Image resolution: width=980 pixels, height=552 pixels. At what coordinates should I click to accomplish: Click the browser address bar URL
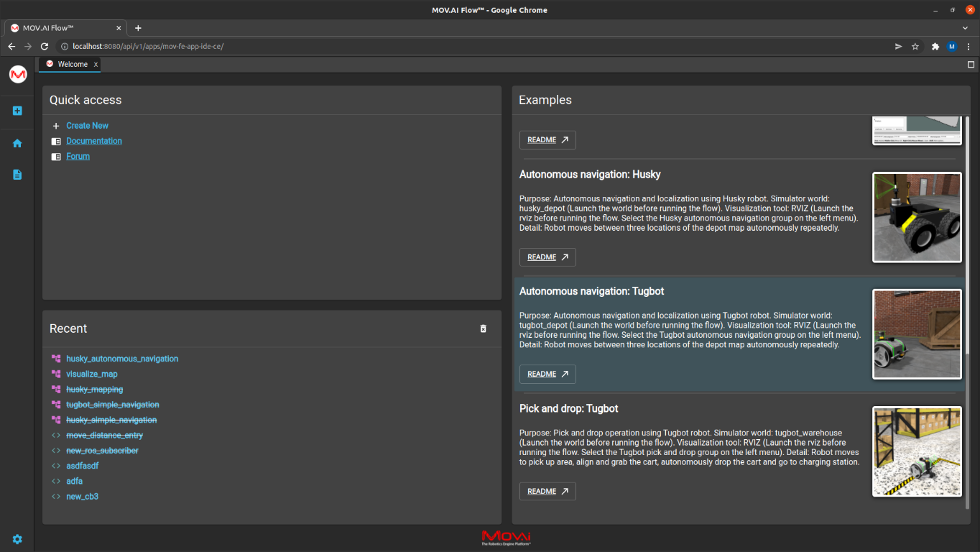tap(148, 46)
